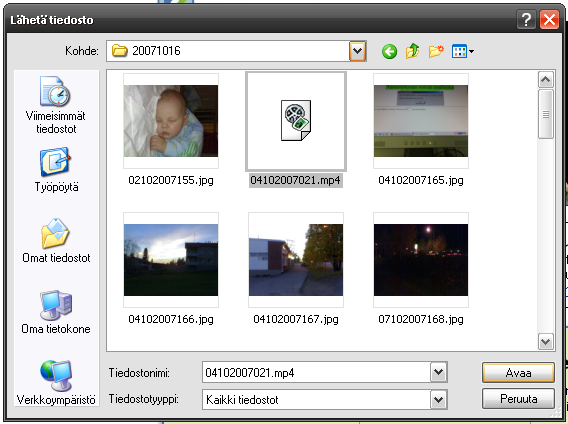Select the 02102007155.jpg baby photo thumbnail
This screenshot has height=424, width=568.
click(171, 121)
